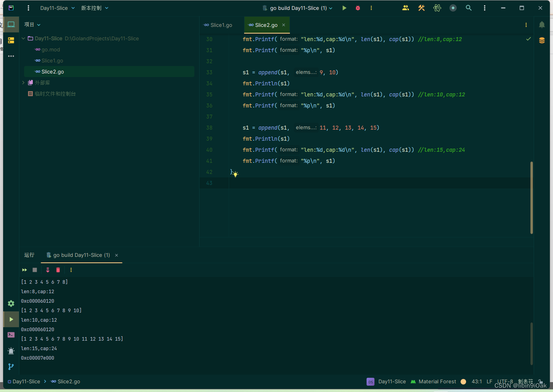Open run panel more options dots
This screenshot has height=392, width=553.
pos(71,270)
